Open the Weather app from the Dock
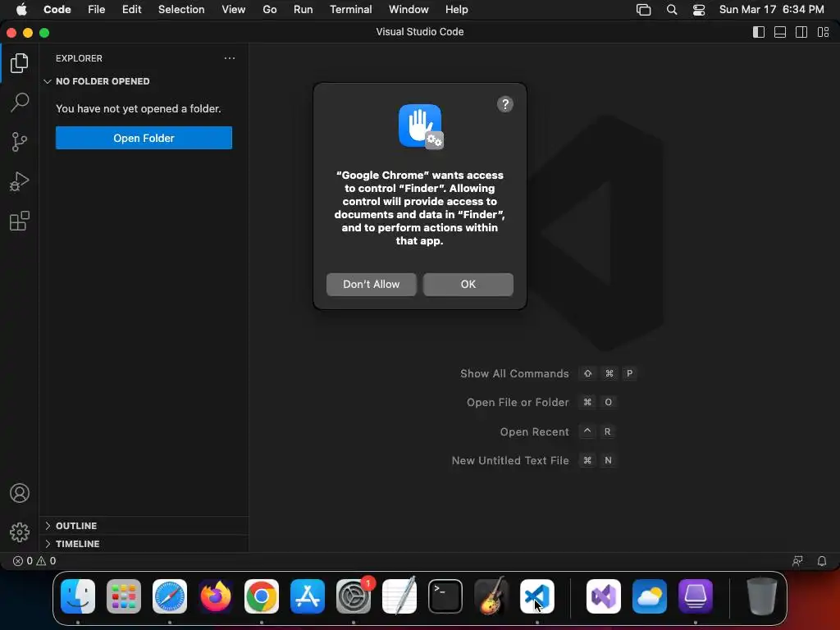 click(650, 596)
